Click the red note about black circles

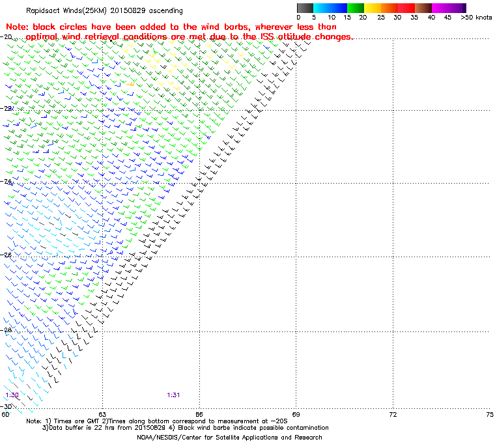[x=179, y=32]
